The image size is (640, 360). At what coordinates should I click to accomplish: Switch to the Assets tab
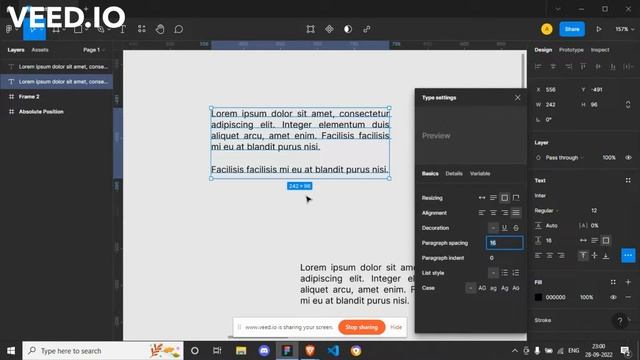pos(40,50)
